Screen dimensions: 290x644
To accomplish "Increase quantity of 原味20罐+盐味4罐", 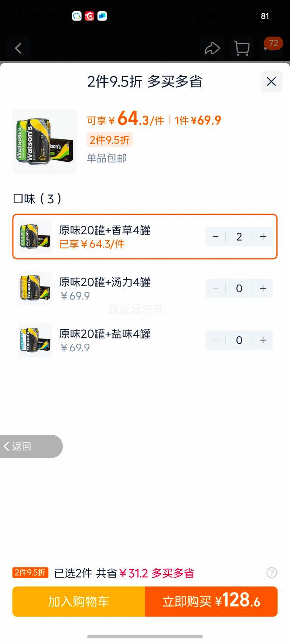I will [263, 340].
